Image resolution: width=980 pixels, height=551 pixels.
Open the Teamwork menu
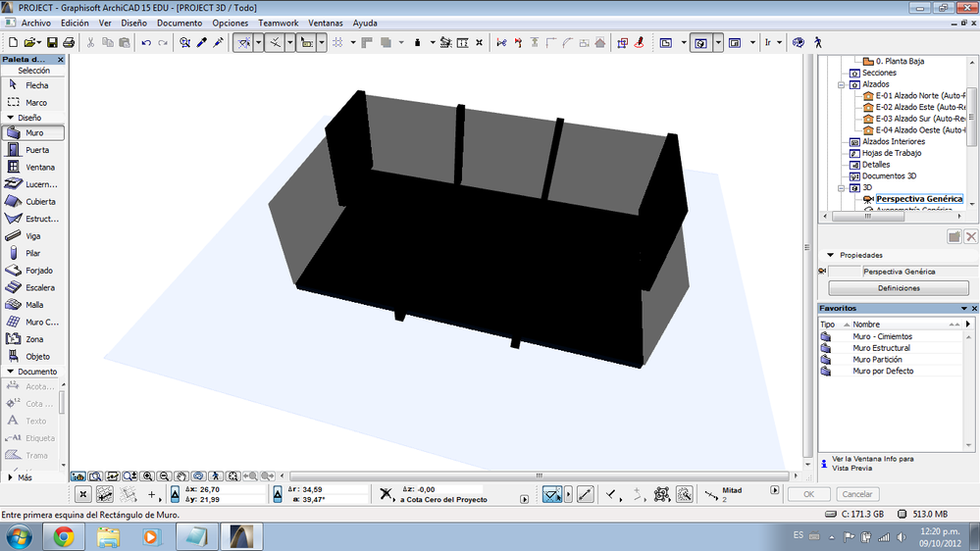pos(279,24)
